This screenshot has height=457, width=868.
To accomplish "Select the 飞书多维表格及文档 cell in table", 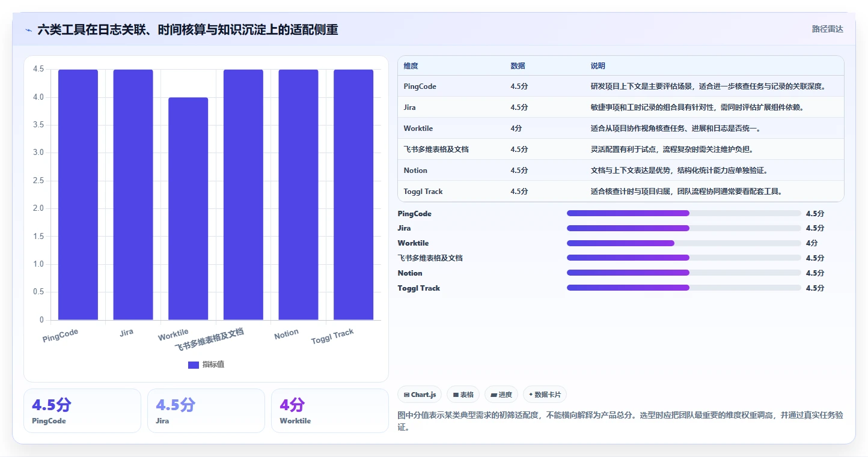I will (x=436, y=150).
